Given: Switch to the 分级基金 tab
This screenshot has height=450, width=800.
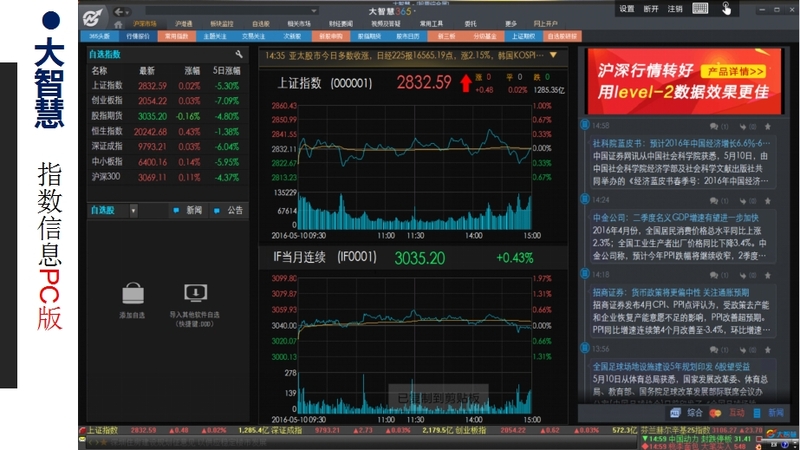Looking at the screenshot, I should pyautogui.click(x=485, y=36).
